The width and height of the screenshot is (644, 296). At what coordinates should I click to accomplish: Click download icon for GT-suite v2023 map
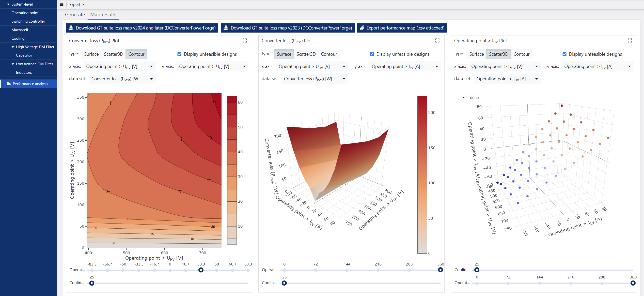(226, 28)
